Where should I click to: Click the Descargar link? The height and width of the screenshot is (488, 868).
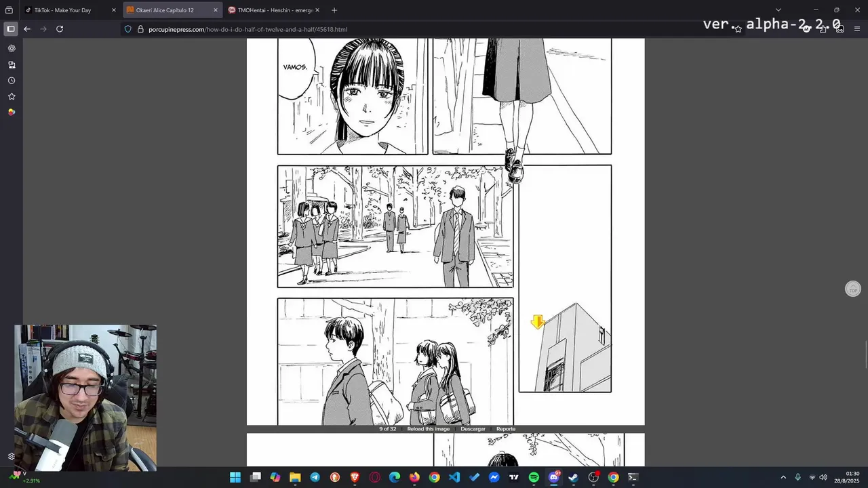[x=473, y=429]
